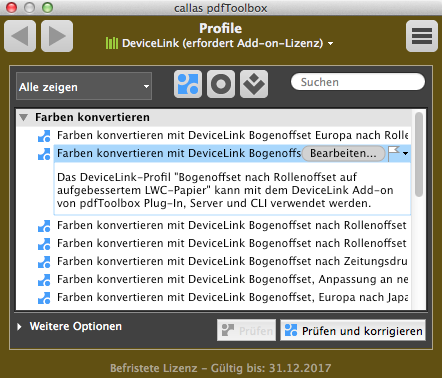Click the DeviceLink-Profil description text
Screen dimensions: 442x378
tap(225, 190)
